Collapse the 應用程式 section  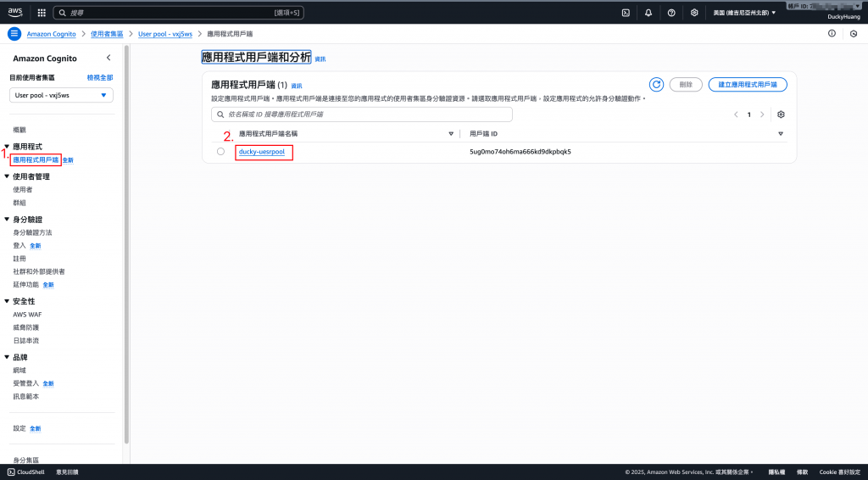point(7,146)
